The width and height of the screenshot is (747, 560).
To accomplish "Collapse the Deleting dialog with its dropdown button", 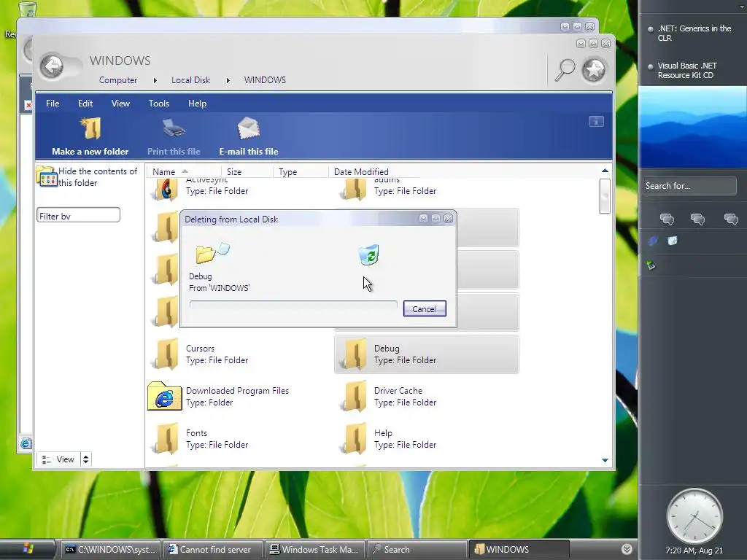I will 423,218.
